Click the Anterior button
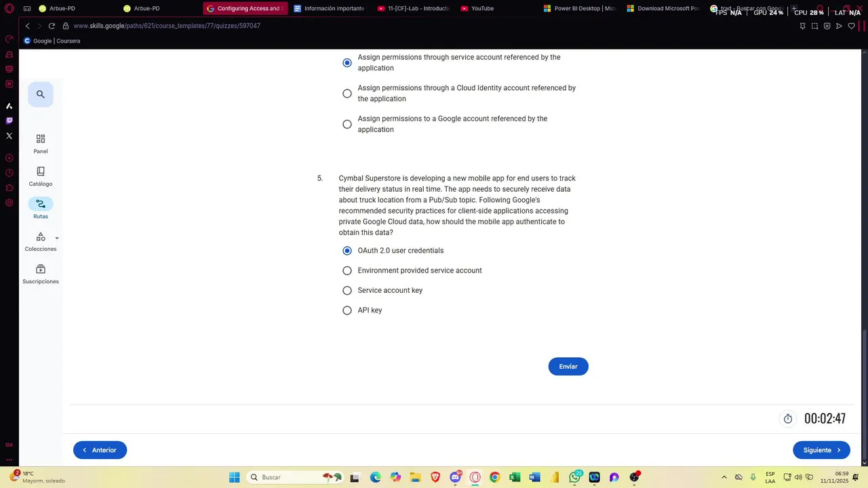 tap(100, 450)
